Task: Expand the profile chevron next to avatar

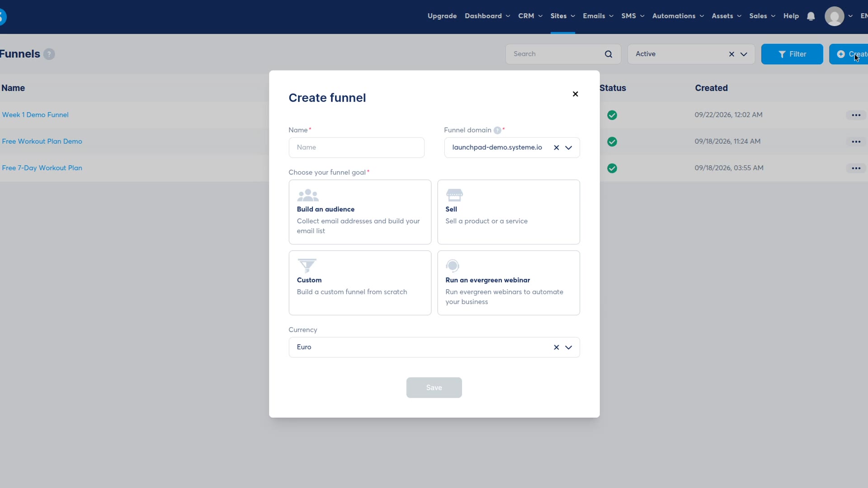Action: [850, 16]
